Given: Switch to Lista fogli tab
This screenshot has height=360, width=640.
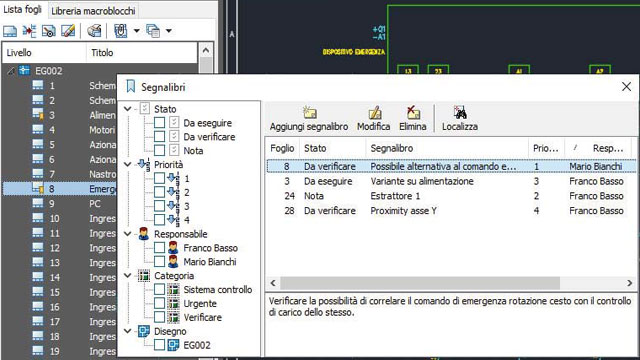Looking at the screenshot, I should coord(23,10).
